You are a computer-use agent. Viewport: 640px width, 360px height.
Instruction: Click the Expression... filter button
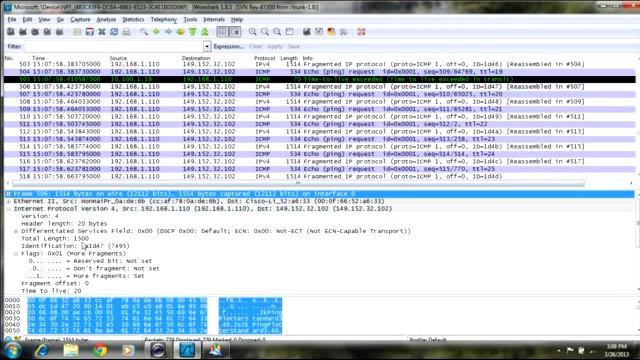tap(229, 47)
